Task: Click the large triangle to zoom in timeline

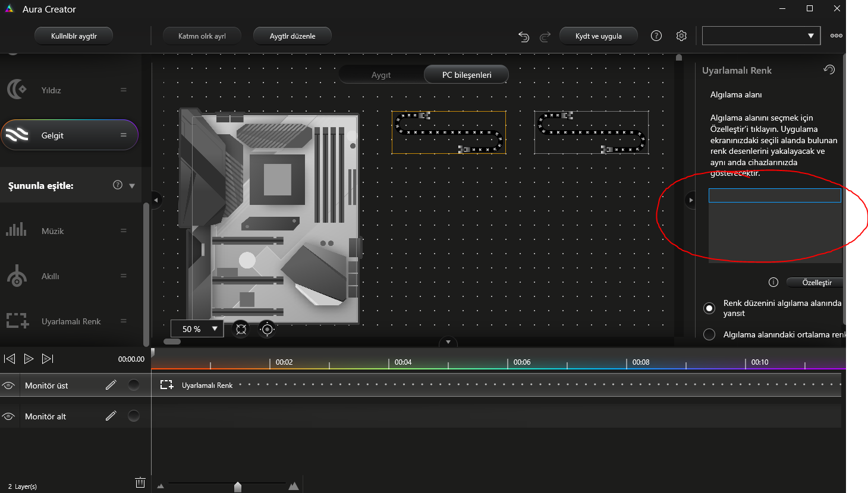Action: pos(293,486)
